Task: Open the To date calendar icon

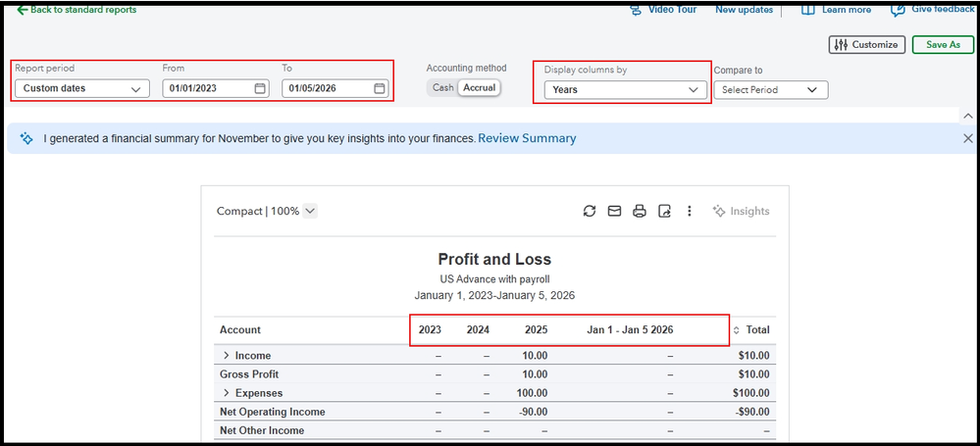Action: pyautogui.click(x=380, y=88)
